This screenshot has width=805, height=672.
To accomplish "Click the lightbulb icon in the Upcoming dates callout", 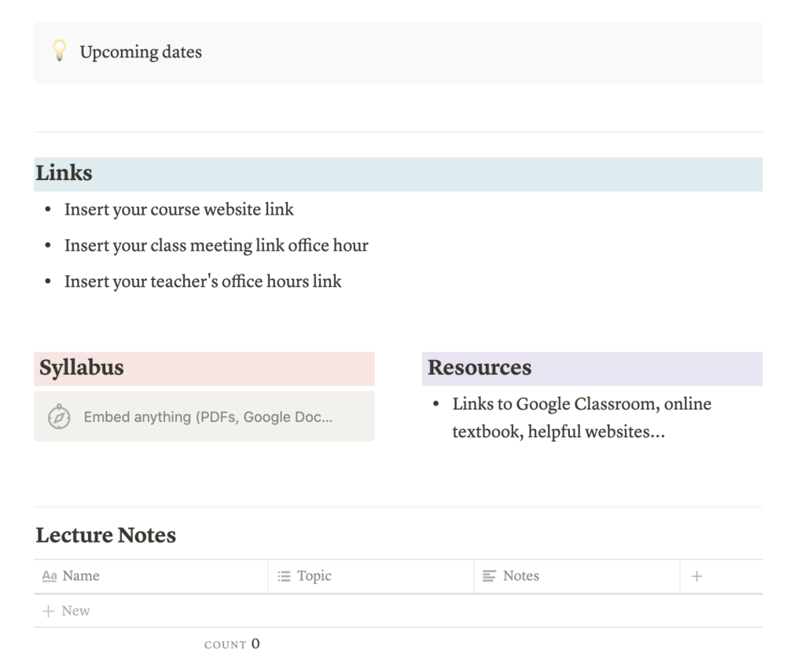I will pyautogui.click(x=60, y=52).
